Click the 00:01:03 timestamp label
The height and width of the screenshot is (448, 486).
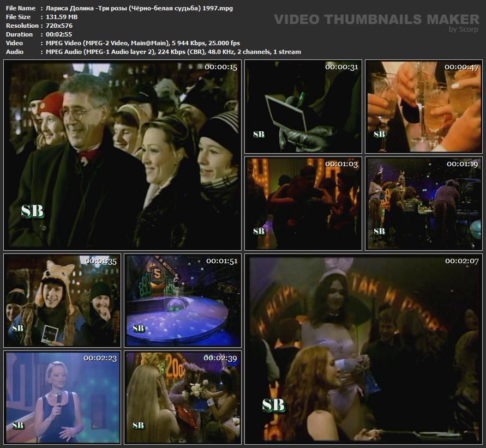pyautogui.click(x=341, y=164)
